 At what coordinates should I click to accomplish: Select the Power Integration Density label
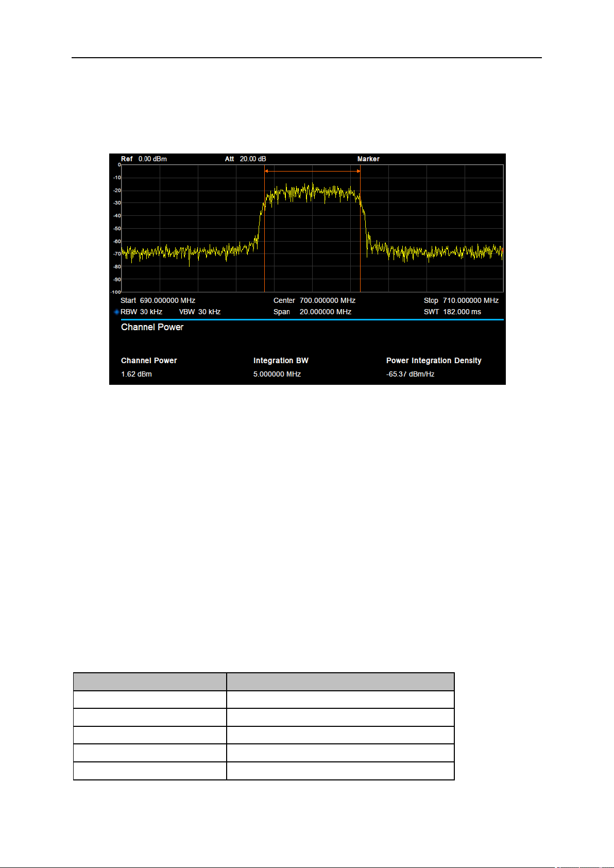point(434,361)
